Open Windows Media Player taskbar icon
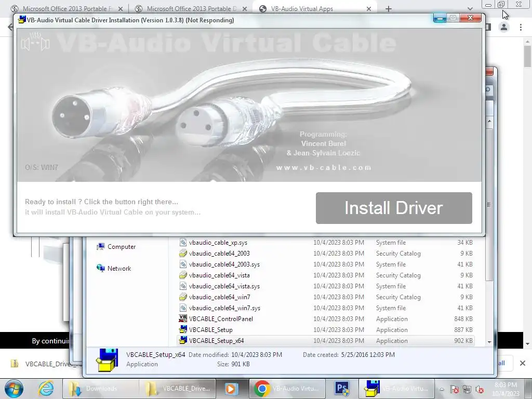The height and width of the screenshot is (399, 532). [232, 389]
